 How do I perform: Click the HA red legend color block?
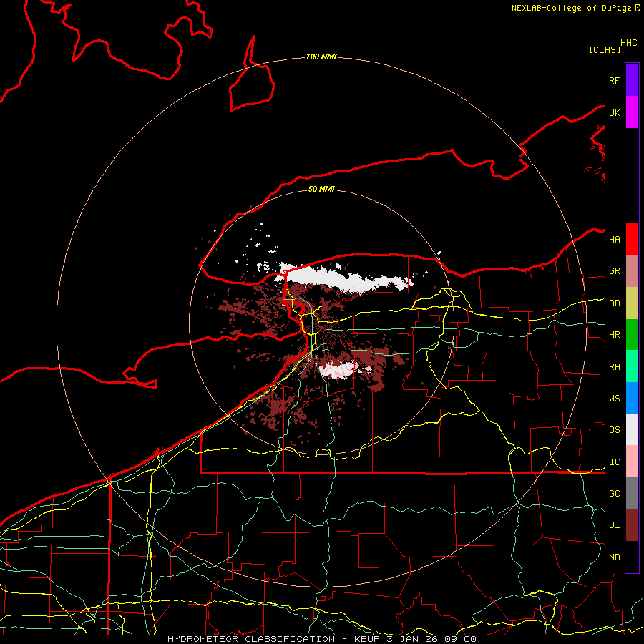tap(632, 239)
